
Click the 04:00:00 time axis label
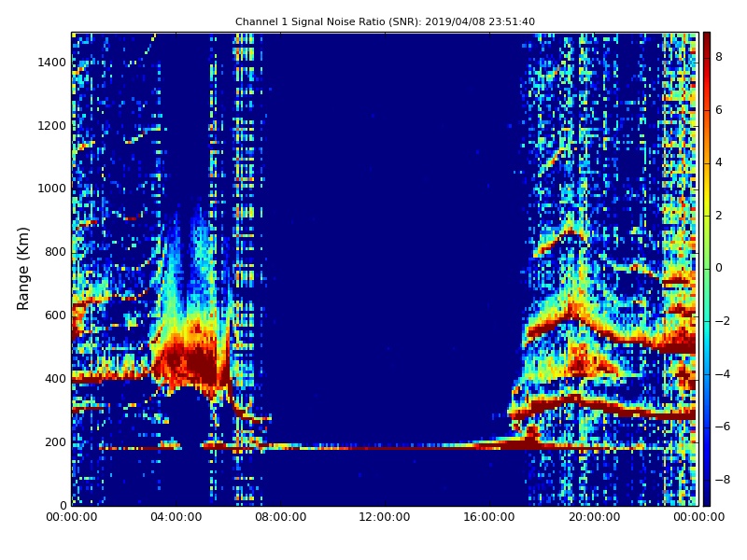click(176, 517)
